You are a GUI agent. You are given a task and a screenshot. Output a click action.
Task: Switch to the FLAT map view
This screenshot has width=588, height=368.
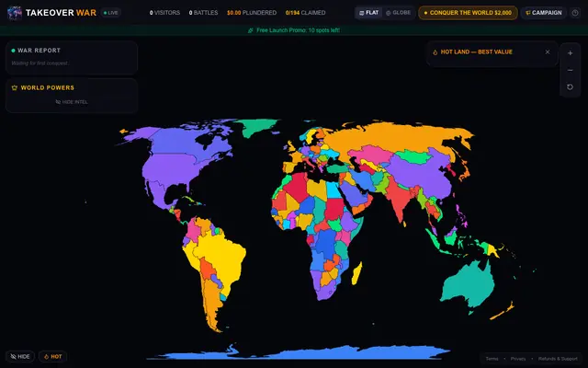click(369, 13)
